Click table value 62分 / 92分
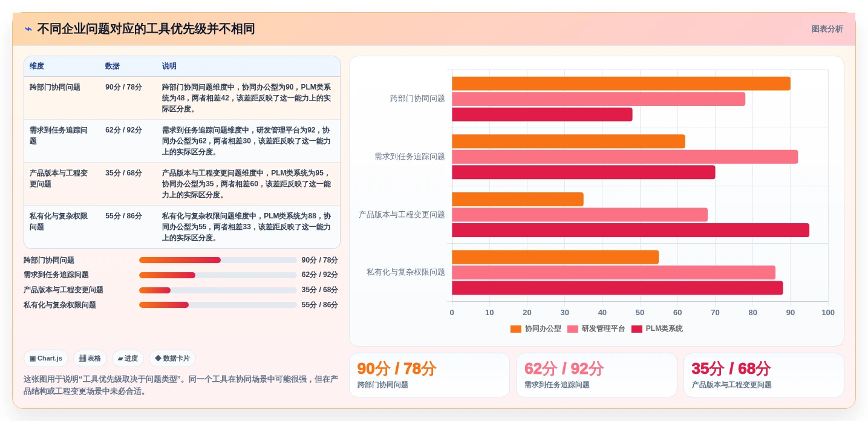The height and width of the screenshot is (421, 868). [124, 130]
